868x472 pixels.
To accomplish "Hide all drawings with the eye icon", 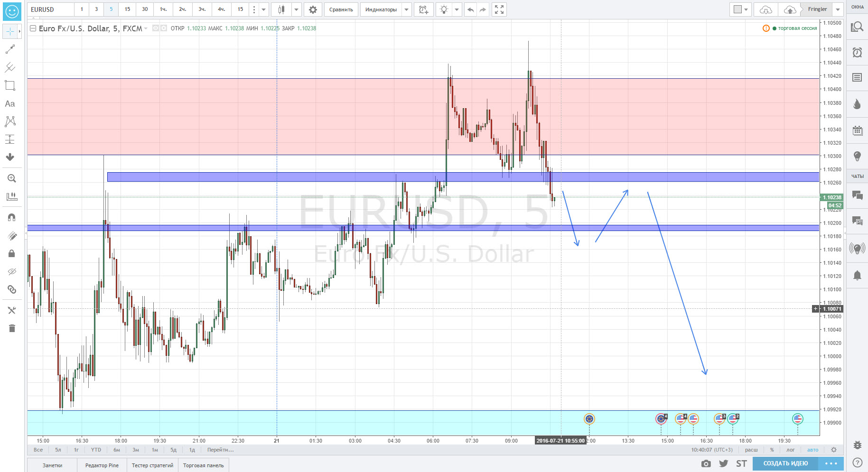I will click(x=12, y=271).
